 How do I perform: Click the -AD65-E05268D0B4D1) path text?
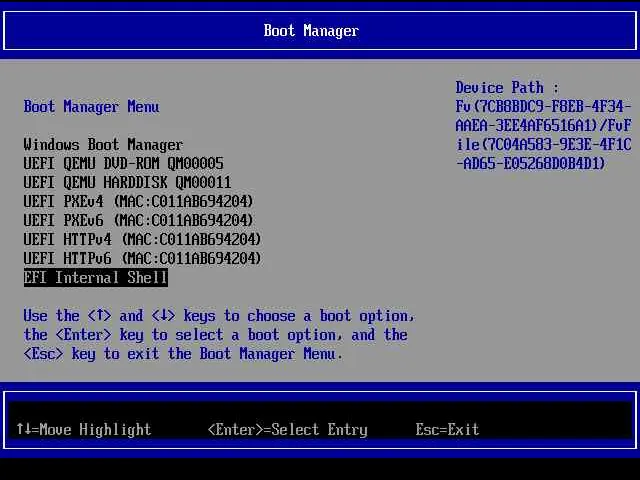530,164
